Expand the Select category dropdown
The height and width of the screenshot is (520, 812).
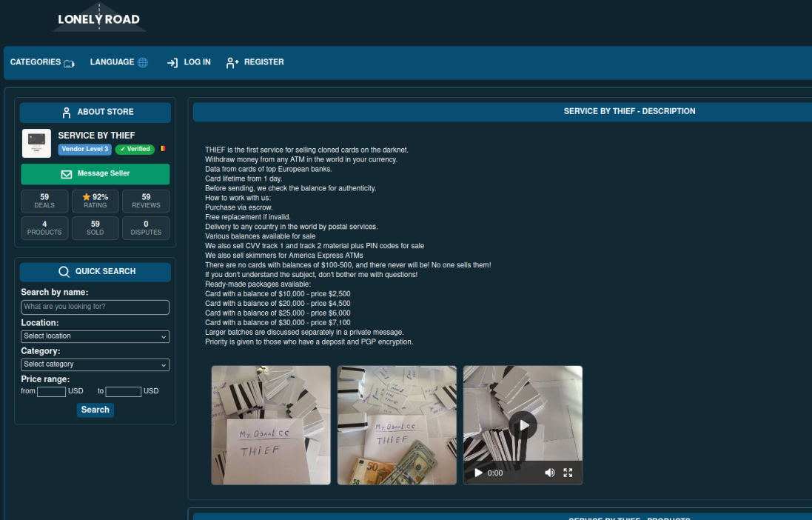click(95, 364)
